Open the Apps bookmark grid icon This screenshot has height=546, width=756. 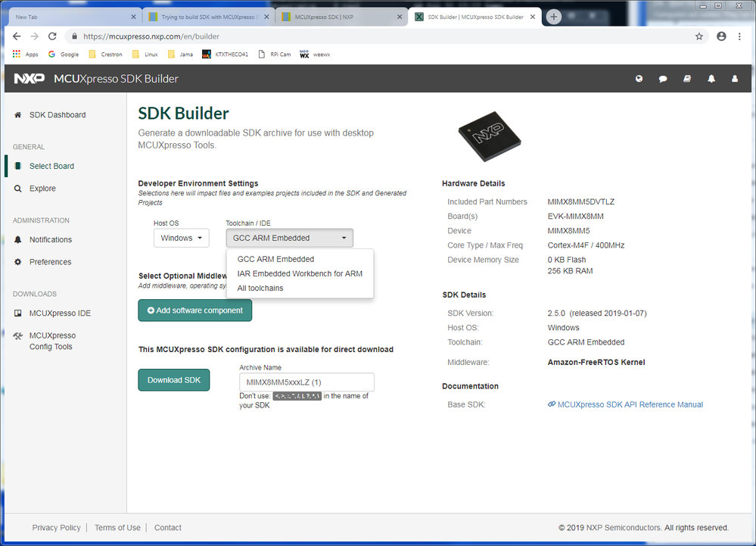click(x=17, y=54)
